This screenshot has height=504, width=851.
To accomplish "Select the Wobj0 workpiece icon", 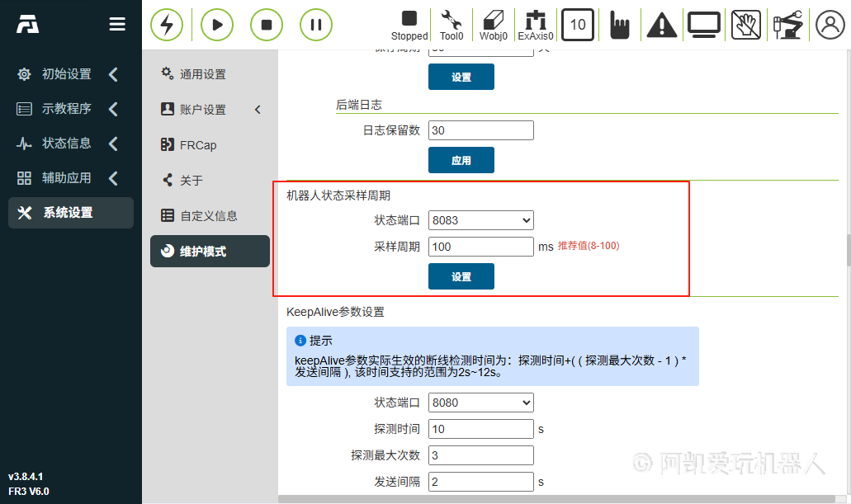I will [x=493, y=24].
